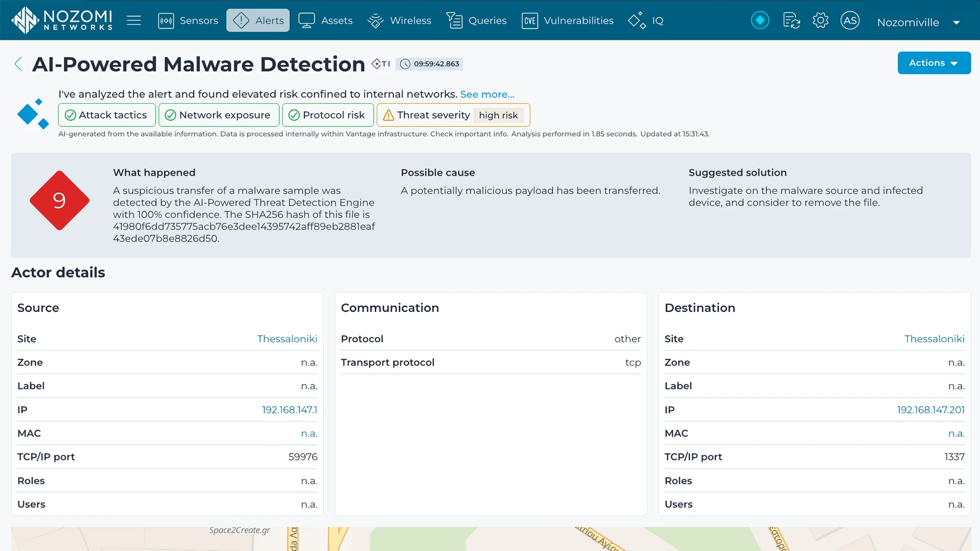Screen dimensions: 980x551
Task: Click Protocol value other
Action: coord(627,339)
